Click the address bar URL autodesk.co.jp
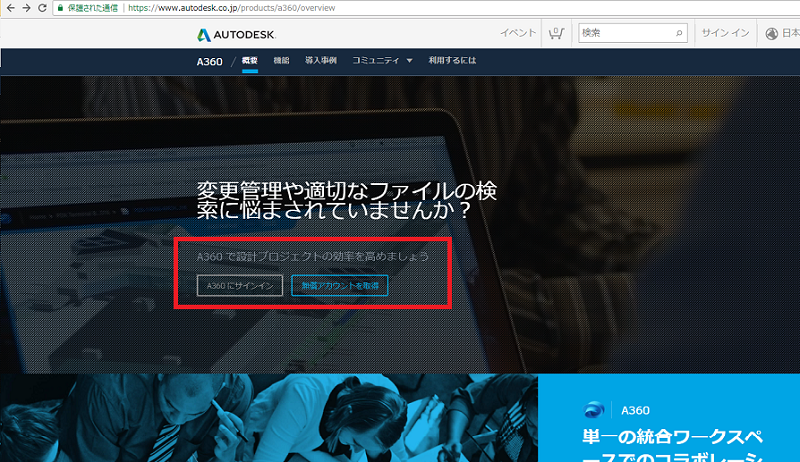 pyautogui.click(x=231, y=8)
